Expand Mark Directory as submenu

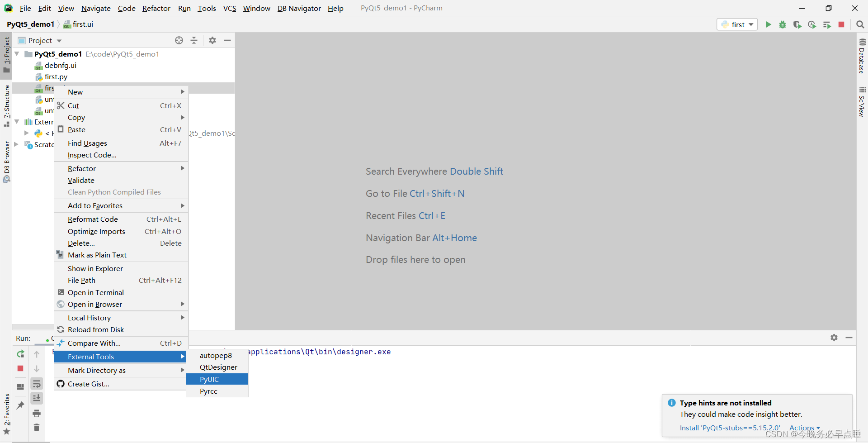click(121, 370)
